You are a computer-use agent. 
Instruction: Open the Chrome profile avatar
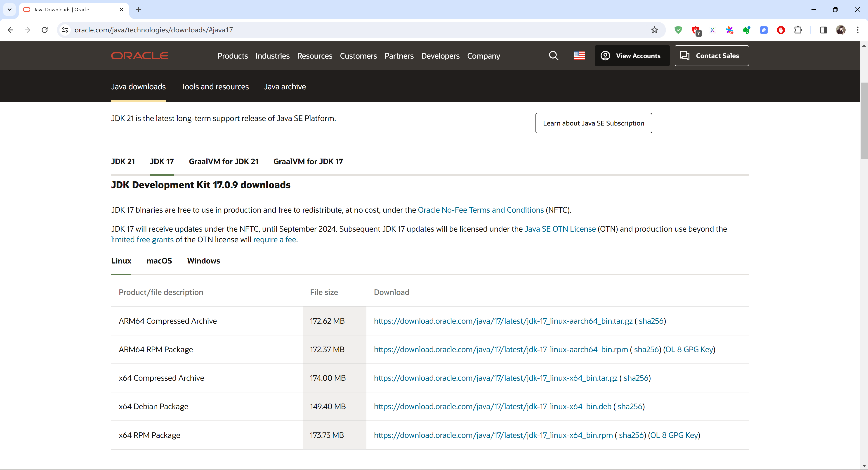click(840, 30)
